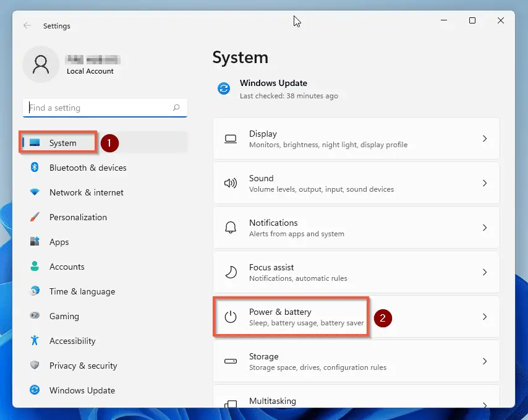The image size is (528, 420).
Task: Select Network & internet category
Action: click(86, 192)
